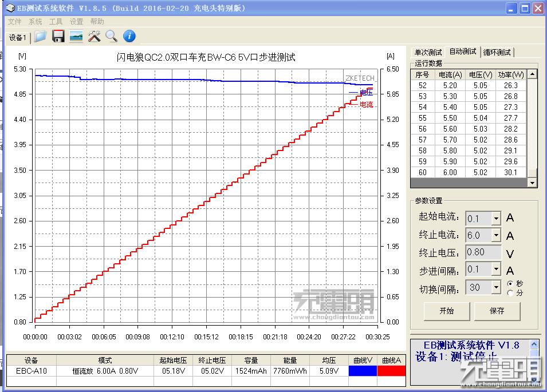Viewport: 547px width, 392px height.
Task: Switch to the 单次测试 tab
Action: click(428, 52)
